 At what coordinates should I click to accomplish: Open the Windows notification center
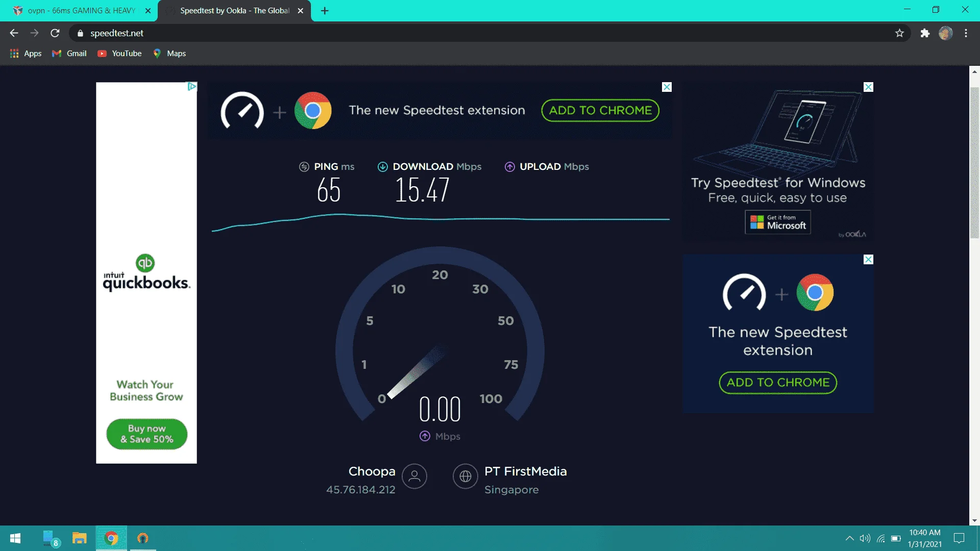click(x=959, y=538)
